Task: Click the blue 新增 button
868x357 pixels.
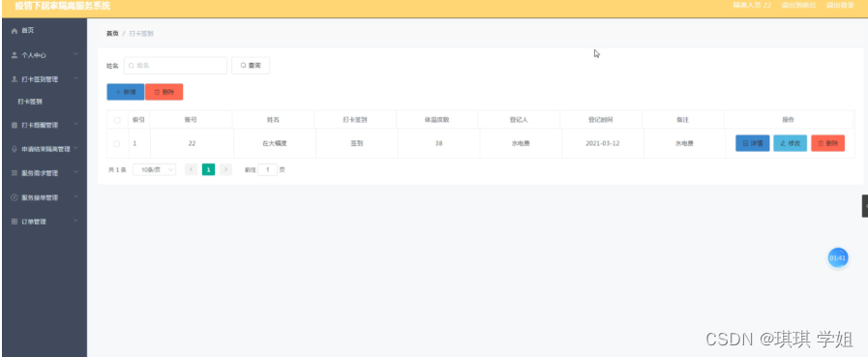Action: [x=126, y=92]
